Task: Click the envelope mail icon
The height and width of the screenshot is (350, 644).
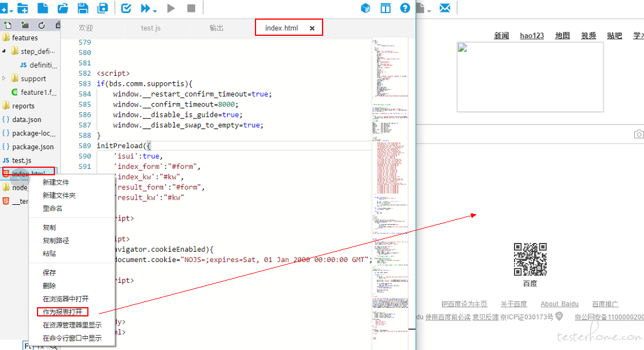Action: coord(445,8)
